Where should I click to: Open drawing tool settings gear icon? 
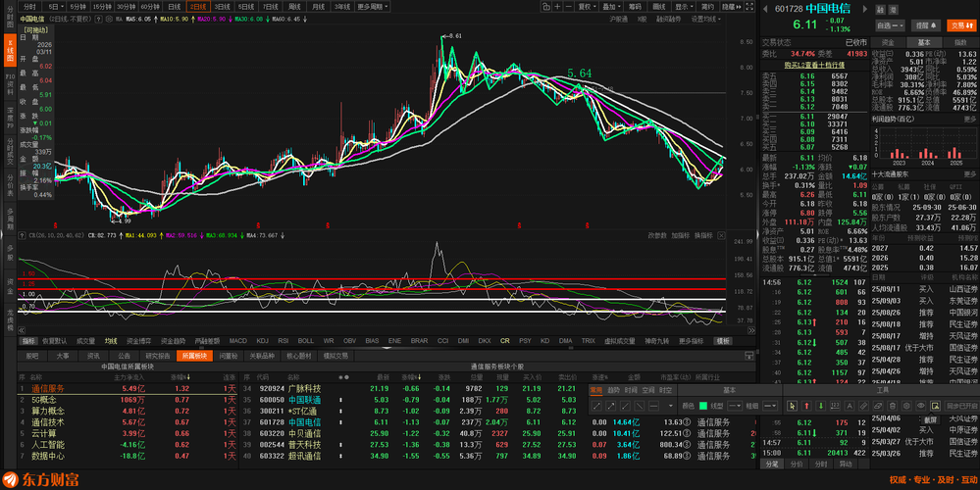coord(907,406)
